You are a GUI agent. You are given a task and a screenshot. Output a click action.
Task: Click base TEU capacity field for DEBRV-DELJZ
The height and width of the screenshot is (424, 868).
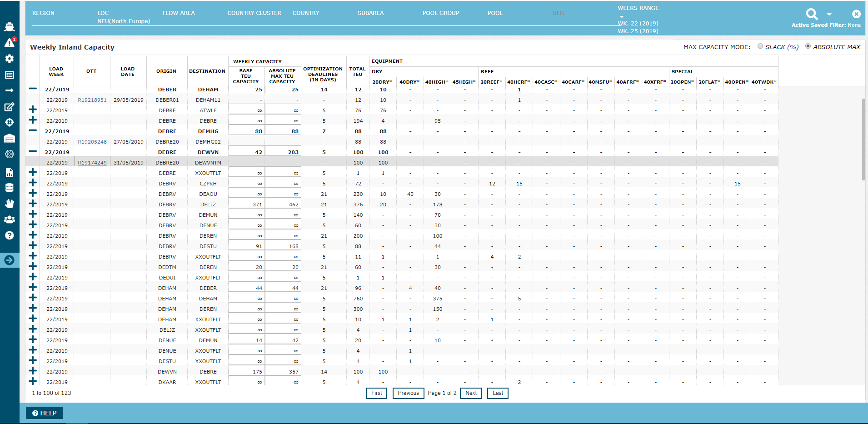coord(246,205)
